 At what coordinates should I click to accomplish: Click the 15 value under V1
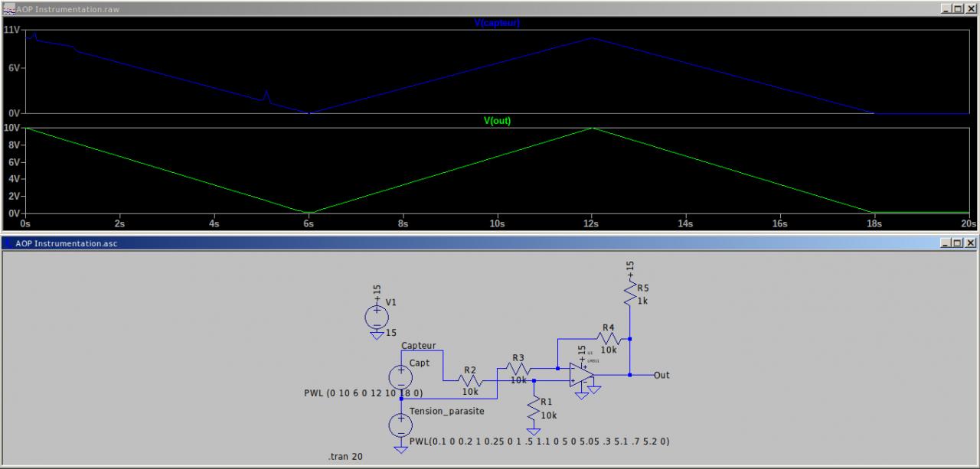click(x=391, y=333)
